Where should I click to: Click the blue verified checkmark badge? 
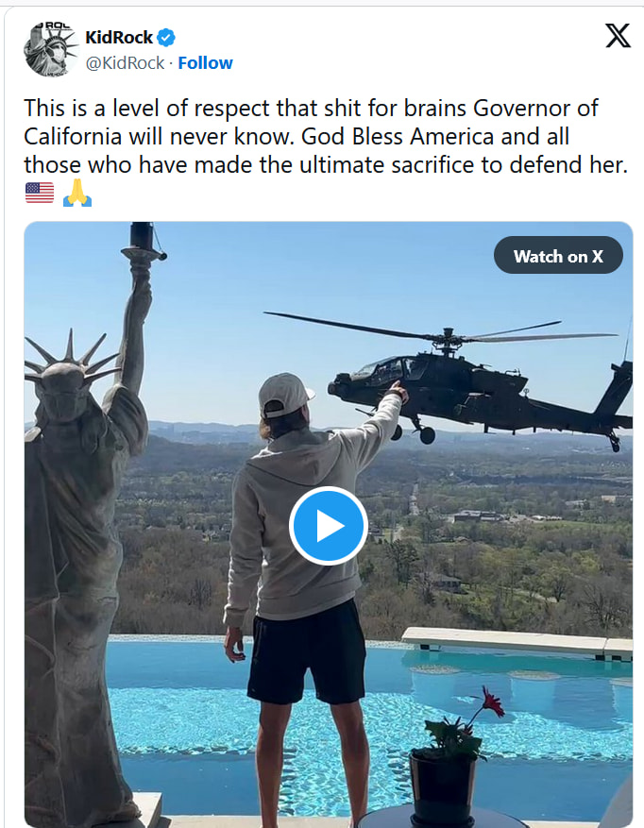click(166, 38)
